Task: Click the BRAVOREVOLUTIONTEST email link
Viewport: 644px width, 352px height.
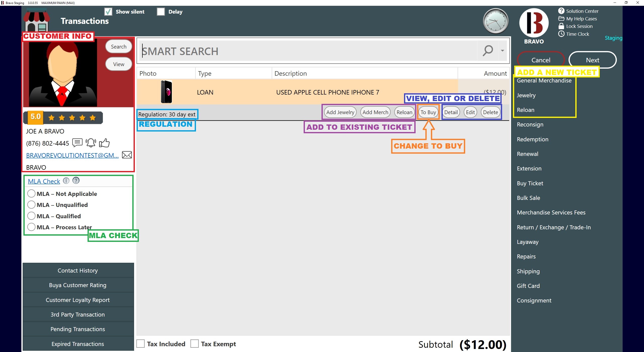Action: [72, 155]
